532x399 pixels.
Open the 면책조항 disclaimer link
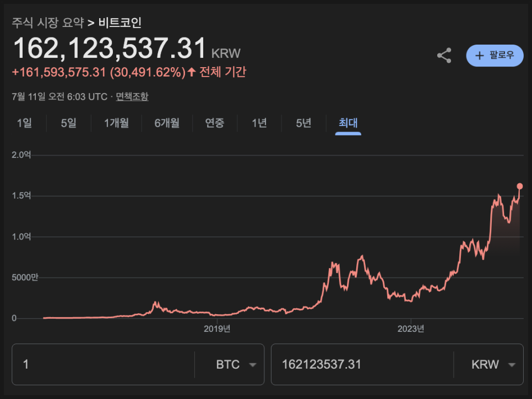pyautogui.click(x=132, y=96)
